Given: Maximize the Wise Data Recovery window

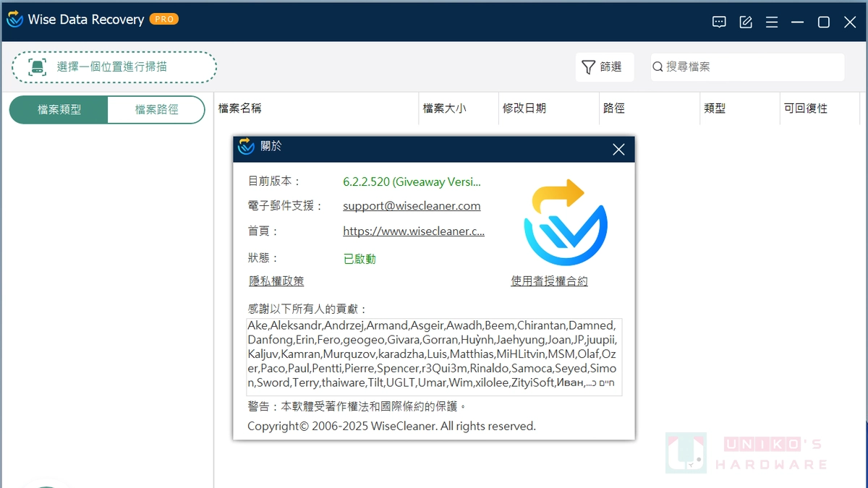Looking at the screenshot, I should pos(824,22).
